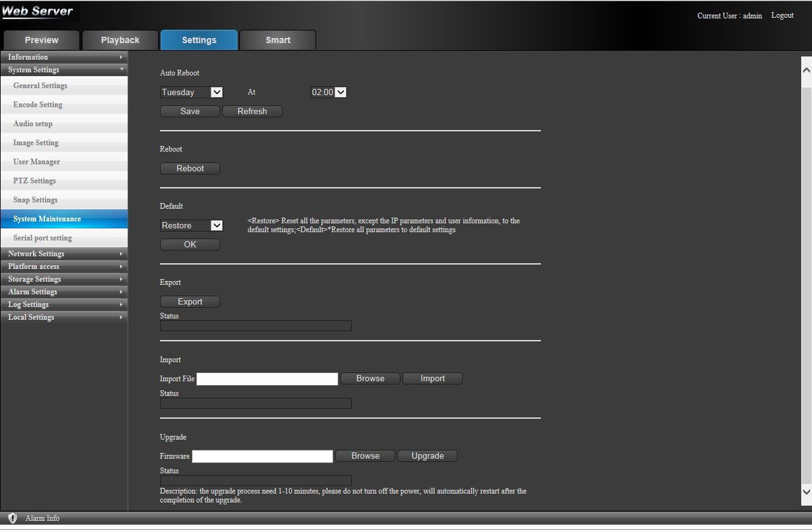The image size is (812, 531).
Task: Click Export to save configuration
Action: coord(190,302)
